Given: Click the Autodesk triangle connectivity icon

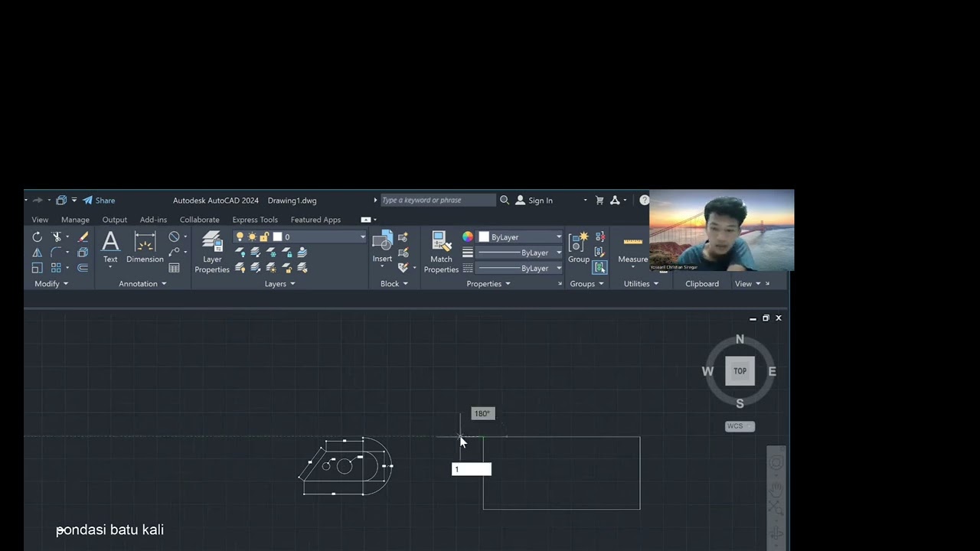Looking at the screenshot, I should (x=615, y=201).
